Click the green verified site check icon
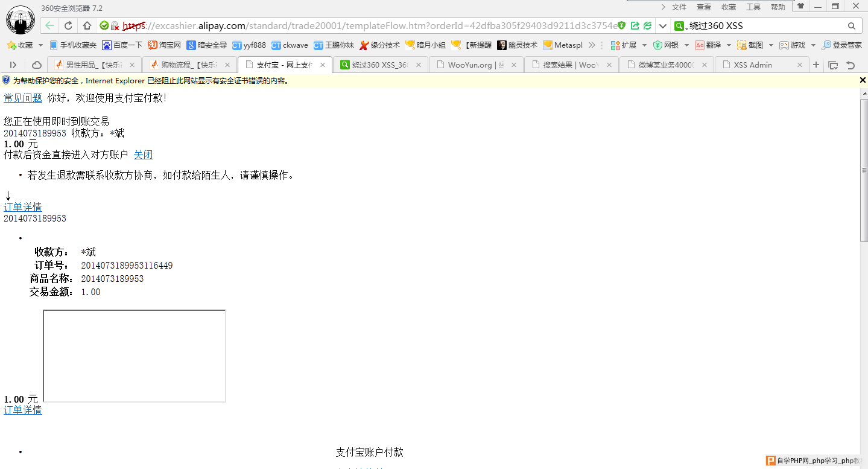The height and width of the screenshot is (469, 868). click(104, 25)
